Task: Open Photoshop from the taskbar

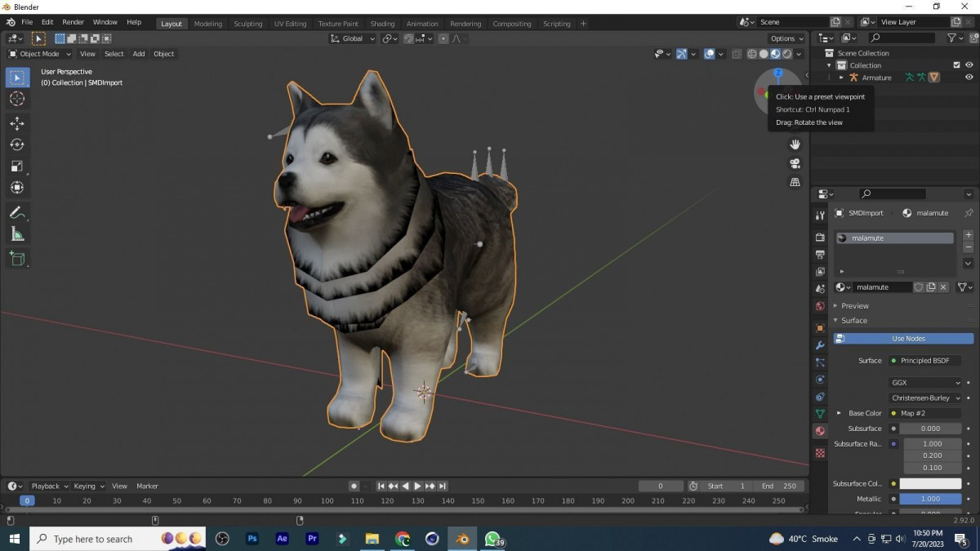Action: pos(252,539)
